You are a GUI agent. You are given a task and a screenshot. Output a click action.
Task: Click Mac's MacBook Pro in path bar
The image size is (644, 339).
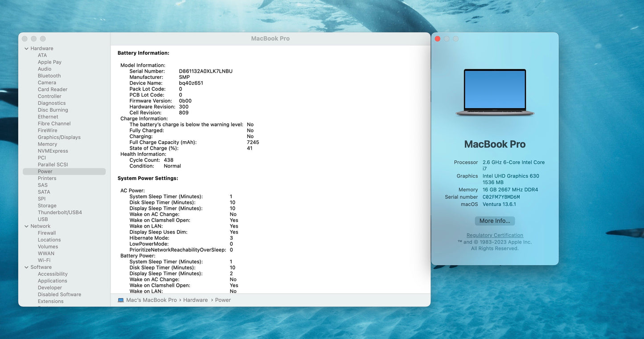[x=151, y=300]
